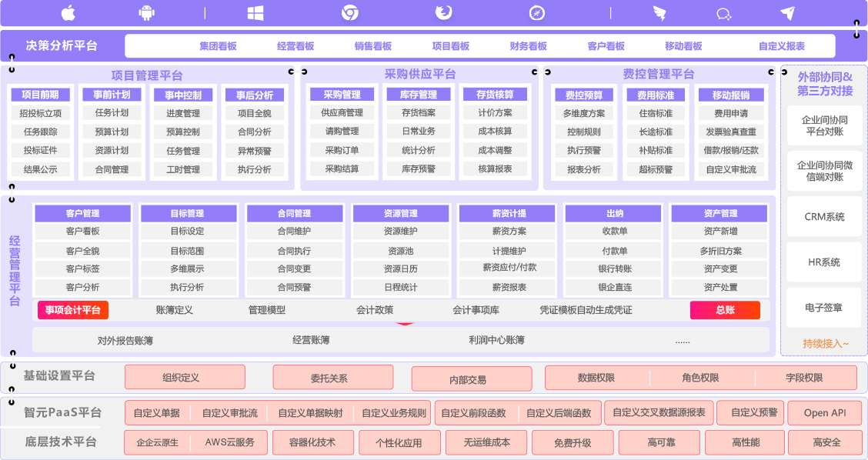The image size is (868, 460).
Task: Click the Android robot icon
Action: (146, 13)
